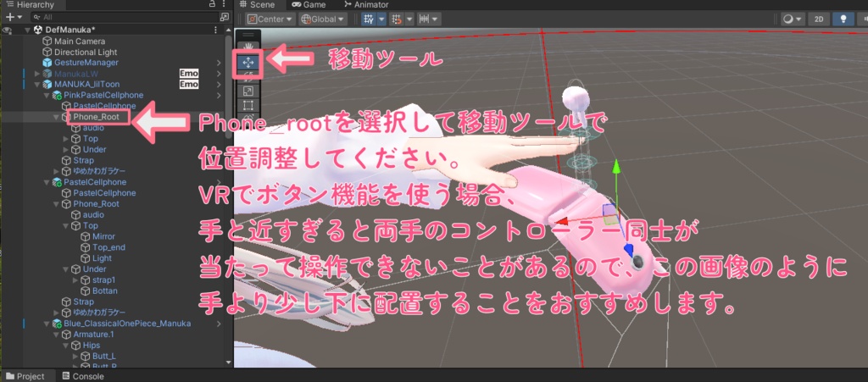Collapse MANUKA_lilToon in Hierarchy

click(37, 85)
